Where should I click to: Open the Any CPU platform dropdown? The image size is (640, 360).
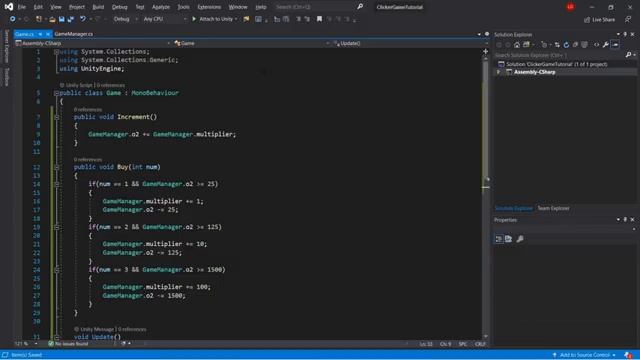(164, 19)
